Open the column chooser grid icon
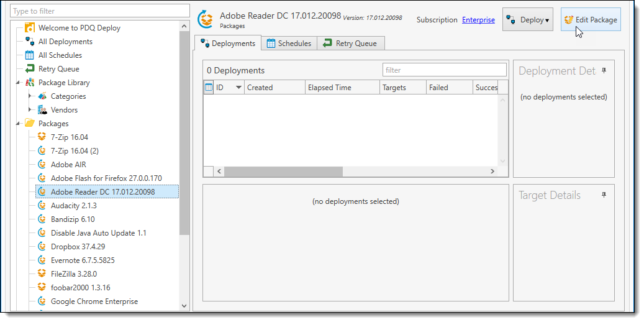The height and width of the screenshot is (322, 644). 209,87
